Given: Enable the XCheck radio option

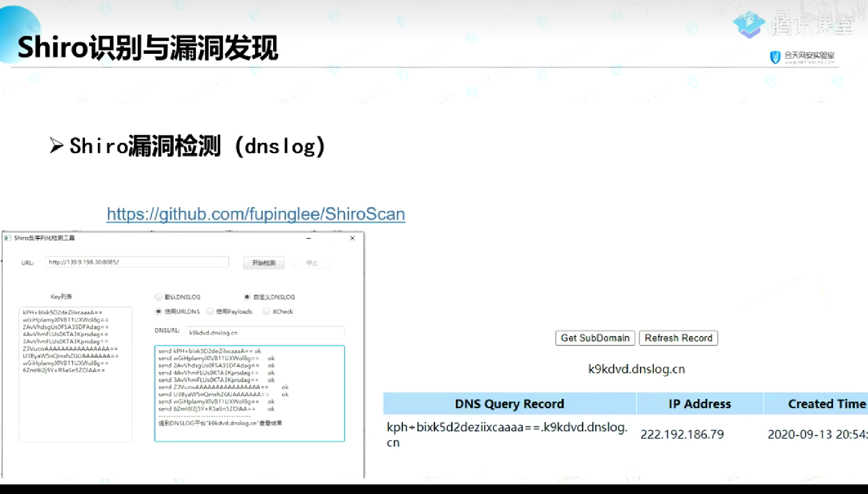Looking at the screenshot, I should coord(266,312).
